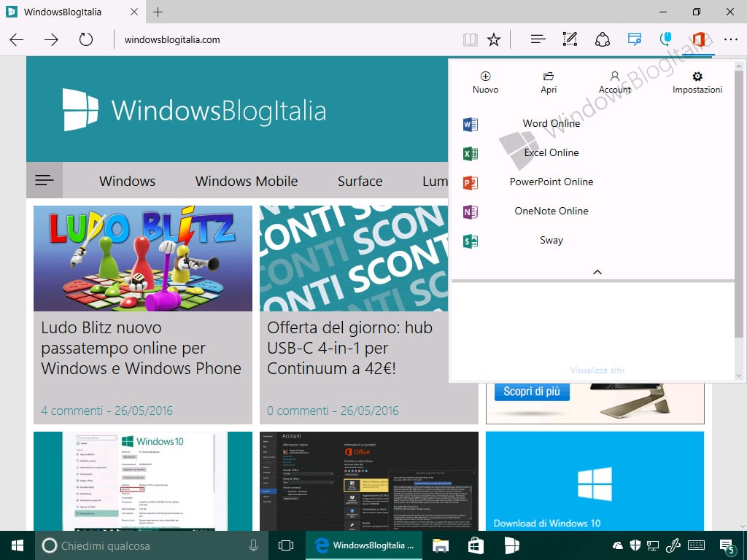The width and height of the screenshot is (747, 560).
Task: Collapse the Office apps list chevron
Action: pos(597,272)
